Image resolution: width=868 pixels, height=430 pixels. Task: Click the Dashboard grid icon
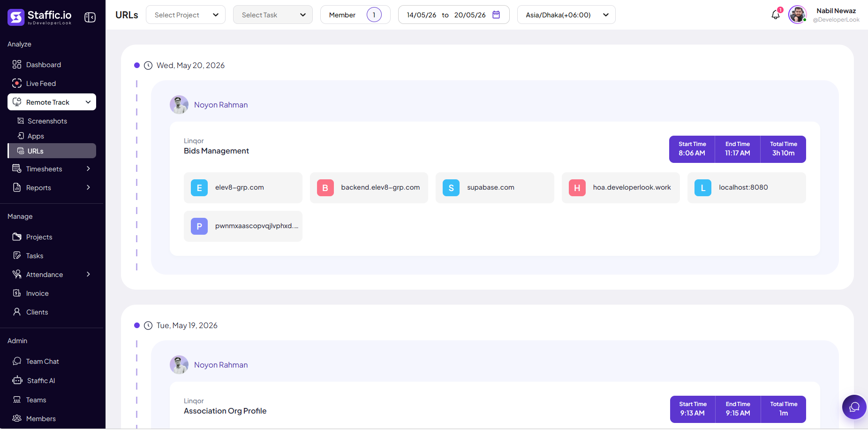[17, 64]
